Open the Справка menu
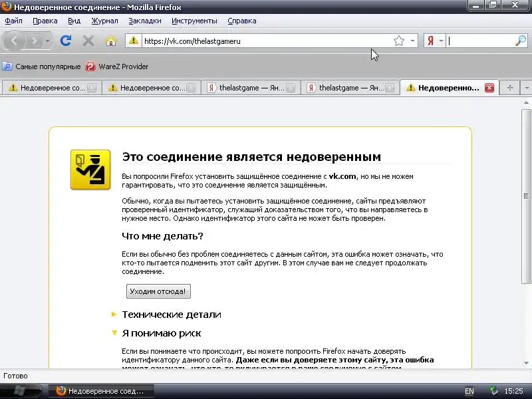The height and width of the screenshot is (399, 532). (x=242, y=21)
